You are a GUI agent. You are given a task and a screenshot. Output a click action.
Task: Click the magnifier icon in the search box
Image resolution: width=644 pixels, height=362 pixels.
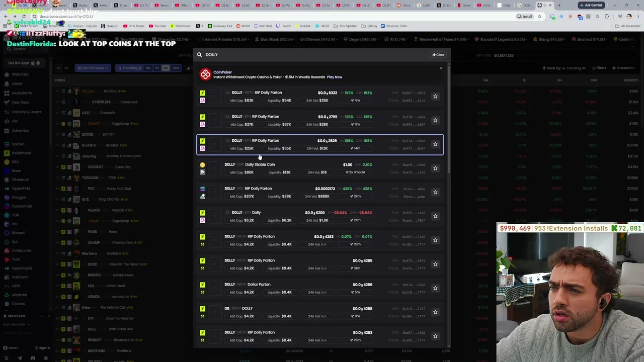[x=200, y=55]
